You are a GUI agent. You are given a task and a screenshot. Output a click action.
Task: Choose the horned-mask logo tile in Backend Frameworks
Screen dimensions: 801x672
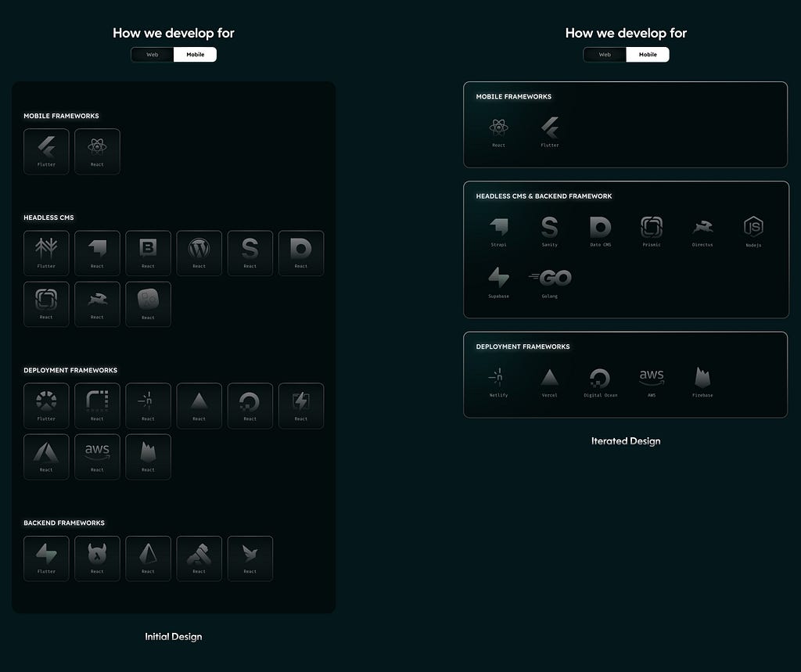click(97, 559)
